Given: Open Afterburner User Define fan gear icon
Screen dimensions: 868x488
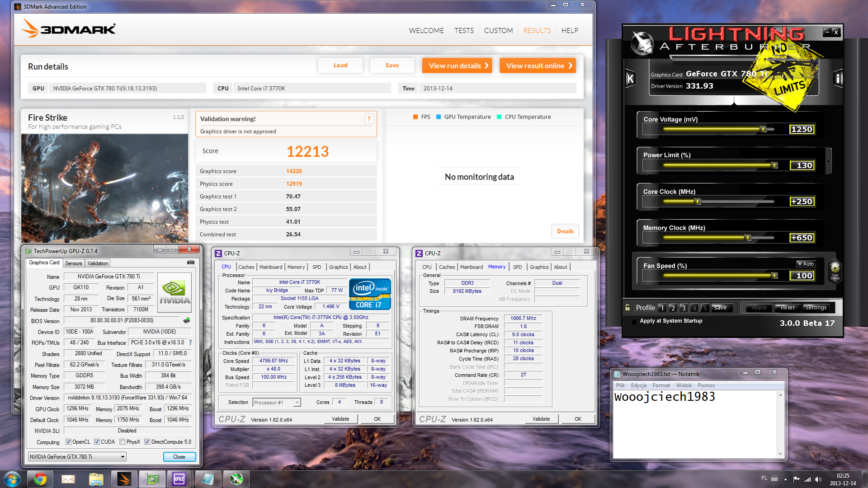Looking at the screenshot, I should coord(835,269).
